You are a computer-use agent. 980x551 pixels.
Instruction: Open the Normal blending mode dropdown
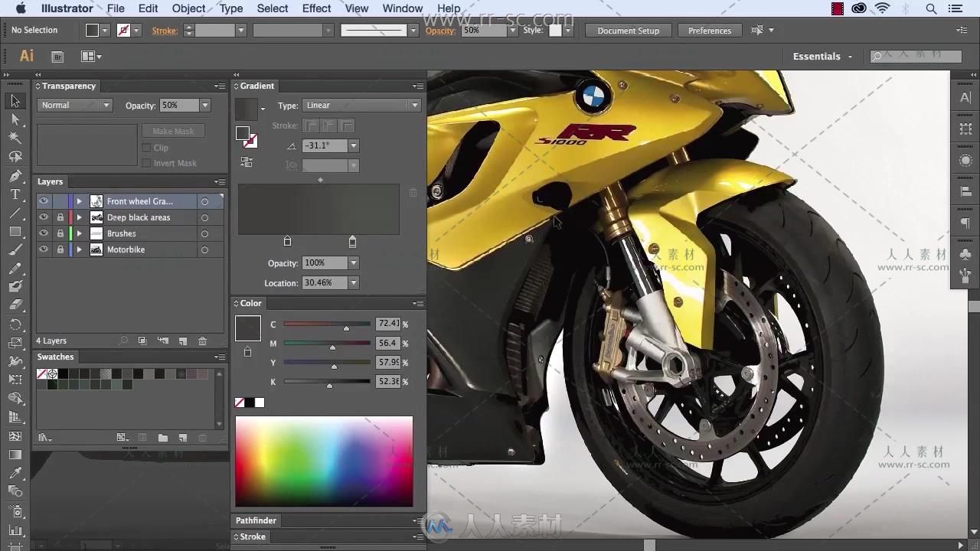[74, 106]
